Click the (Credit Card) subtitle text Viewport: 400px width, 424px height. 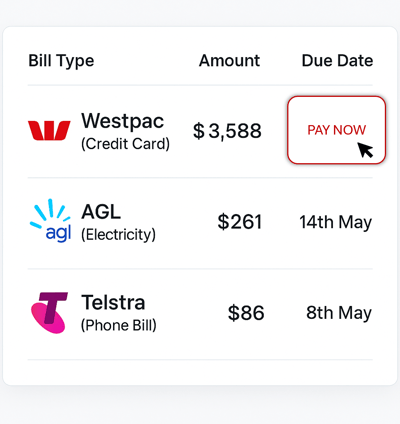click(126, 144)
